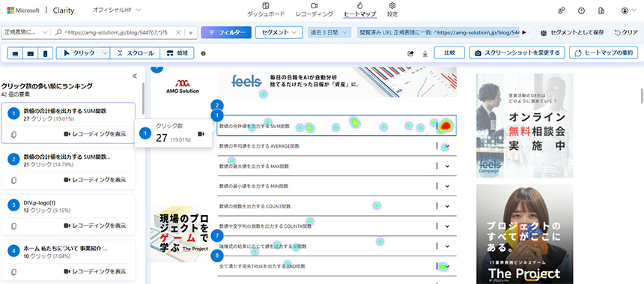
Task: Click the download heatmap icon
Action: pyautogui.click(x=425, y=53)
